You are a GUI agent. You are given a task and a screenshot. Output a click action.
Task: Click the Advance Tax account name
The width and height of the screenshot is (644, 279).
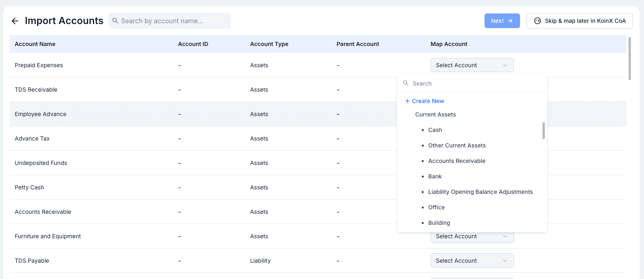[32, 138]
